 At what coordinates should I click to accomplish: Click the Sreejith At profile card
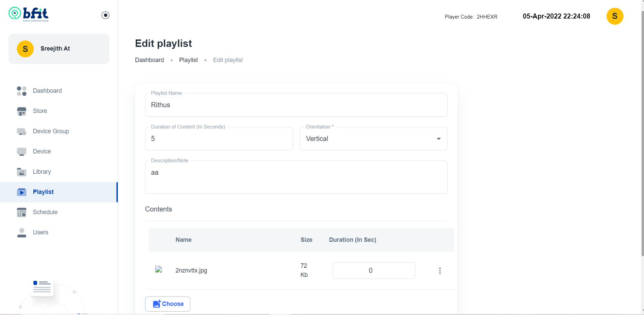[59, 49]
